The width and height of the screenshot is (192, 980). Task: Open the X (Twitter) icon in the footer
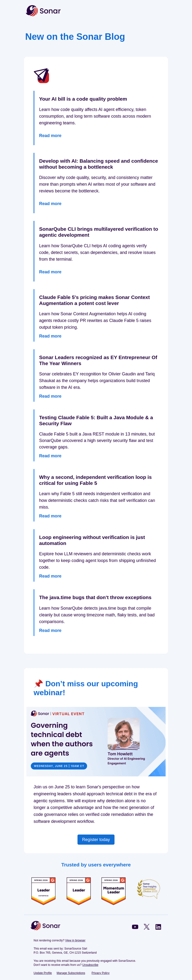147,927
